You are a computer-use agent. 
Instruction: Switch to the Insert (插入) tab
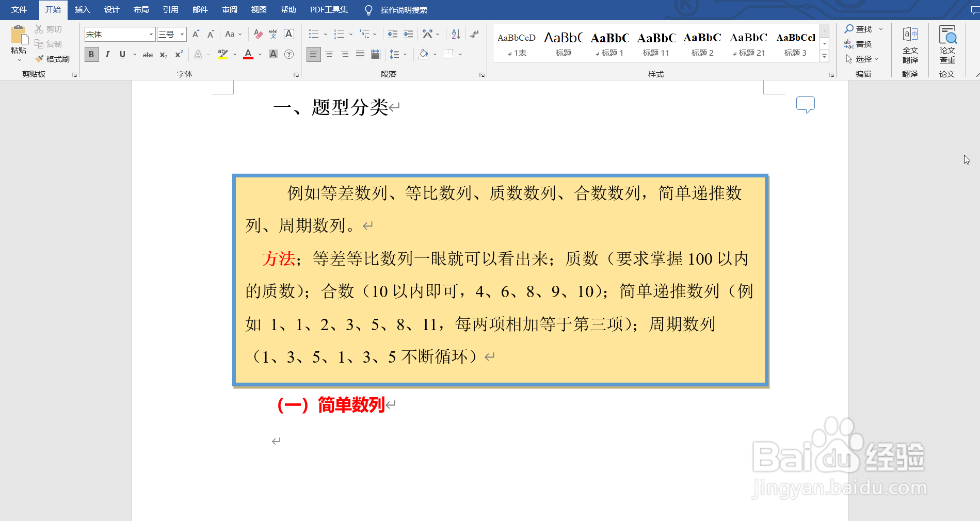pyautogui.click(x=82, y=10)
